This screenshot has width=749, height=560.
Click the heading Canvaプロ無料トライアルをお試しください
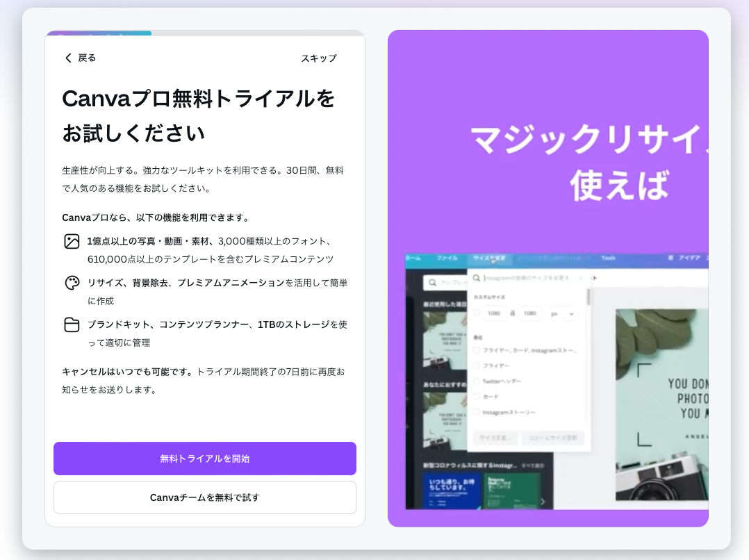click(x=198, y=115)
